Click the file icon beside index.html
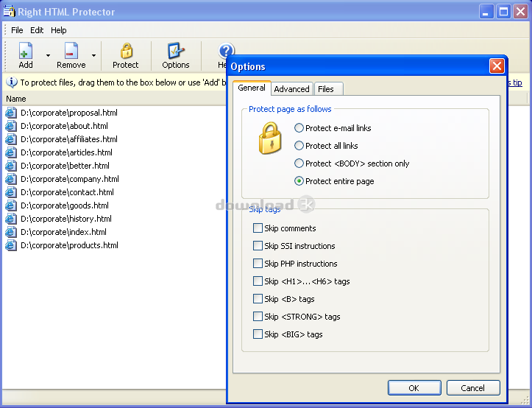The image size is (532, 408). pyautogui.click(x=10, y=232)
